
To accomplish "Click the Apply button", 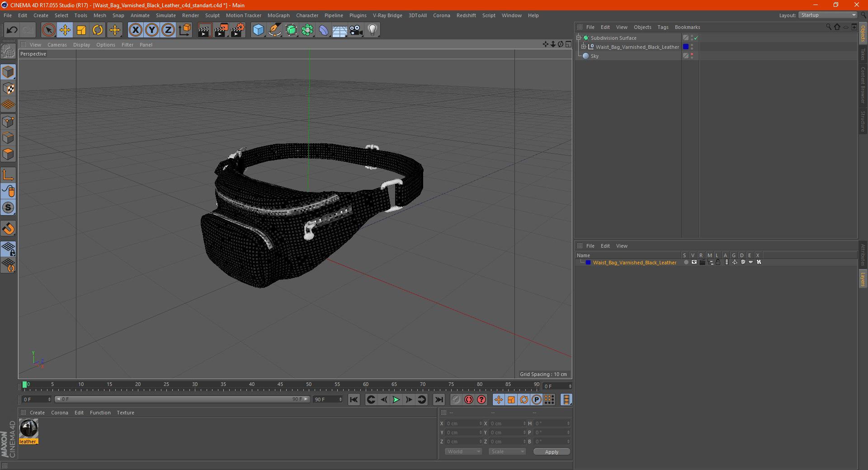I will tap(552, 452).
